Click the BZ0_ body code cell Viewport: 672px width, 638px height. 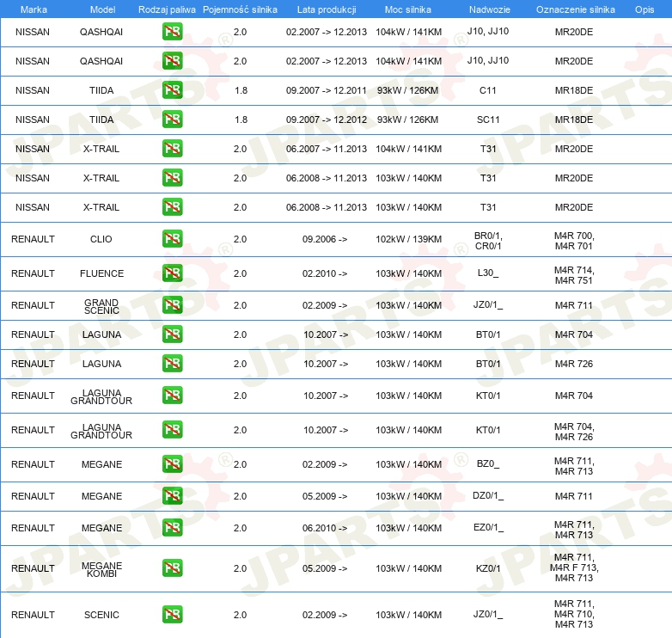click(x=488, y=463)
